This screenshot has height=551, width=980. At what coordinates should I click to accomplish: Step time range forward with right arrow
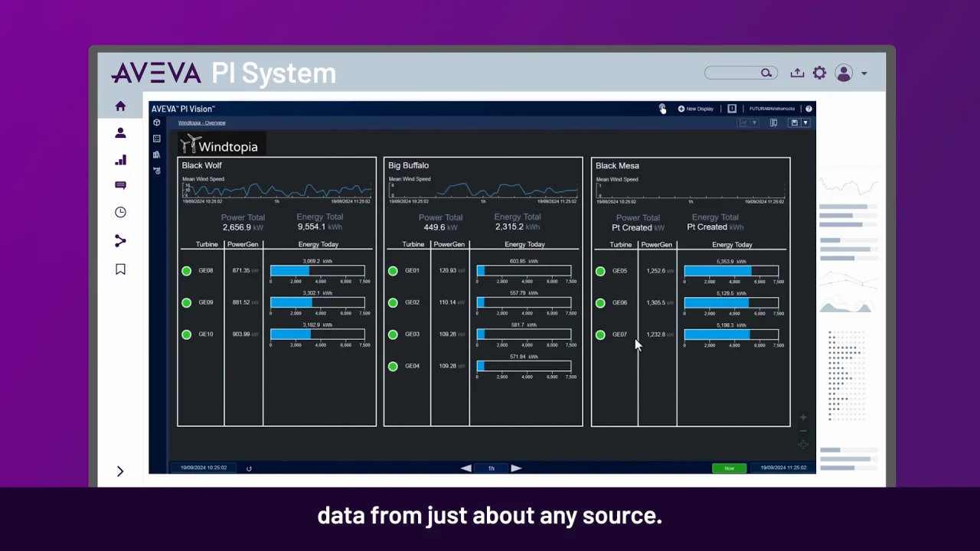point(516,468)
